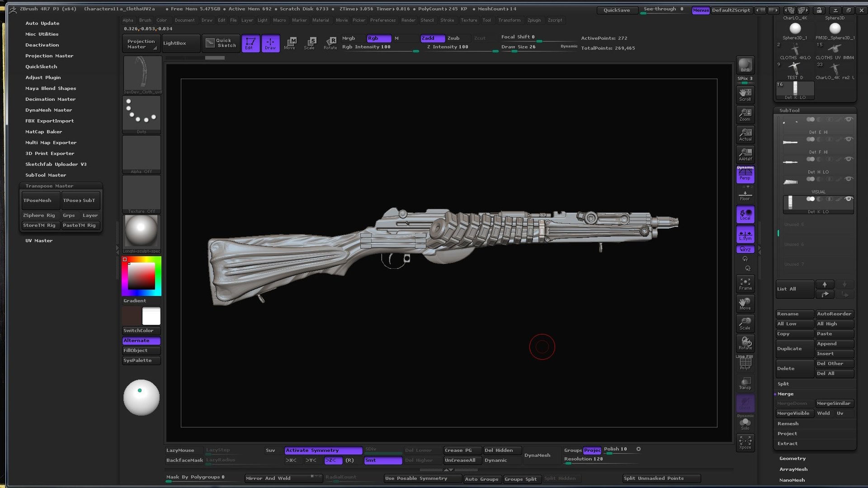868x488 pixels.
Task: Select the Move transform icon in top shelf
Action: coord(290,43)
